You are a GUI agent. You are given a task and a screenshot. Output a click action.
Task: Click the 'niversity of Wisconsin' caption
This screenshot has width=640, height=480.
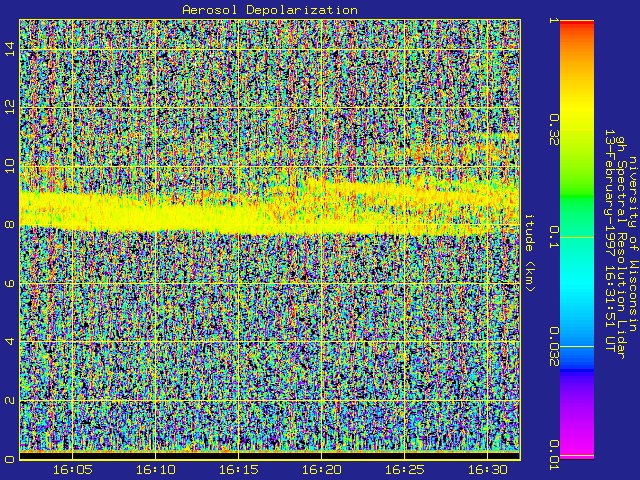[632, 244]
